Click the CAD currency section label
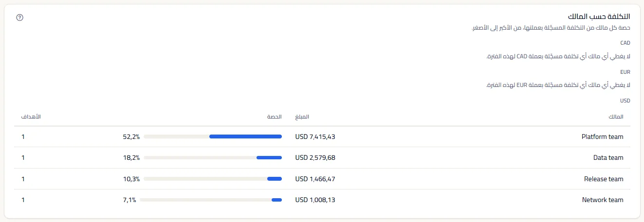 626,43
